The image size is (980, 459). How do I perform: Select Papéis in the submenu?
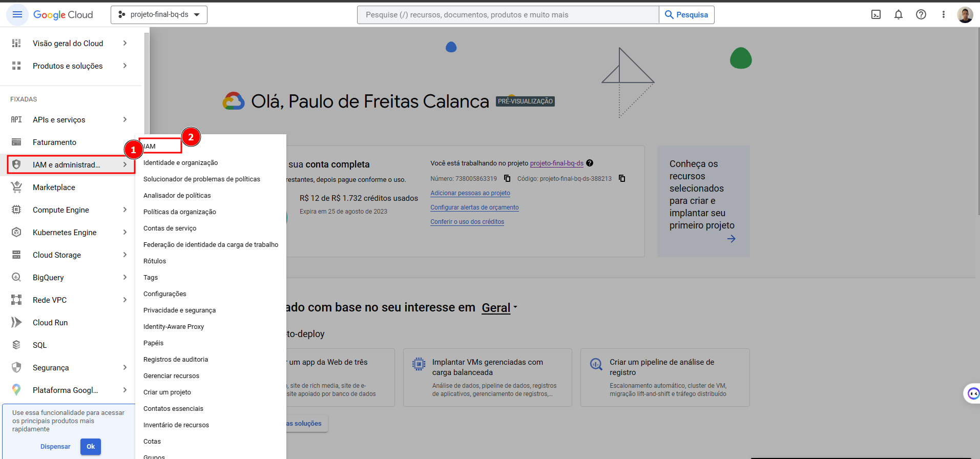153,343
